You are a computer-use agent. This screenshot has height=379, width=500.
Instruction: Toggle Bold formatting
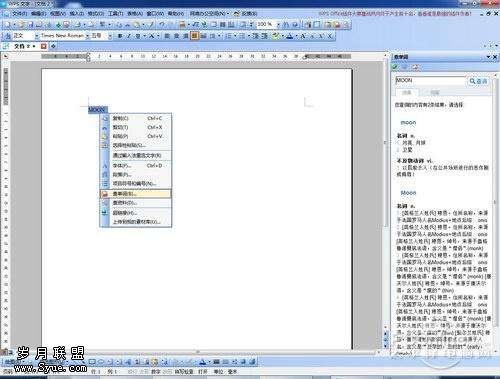(120, 36)
